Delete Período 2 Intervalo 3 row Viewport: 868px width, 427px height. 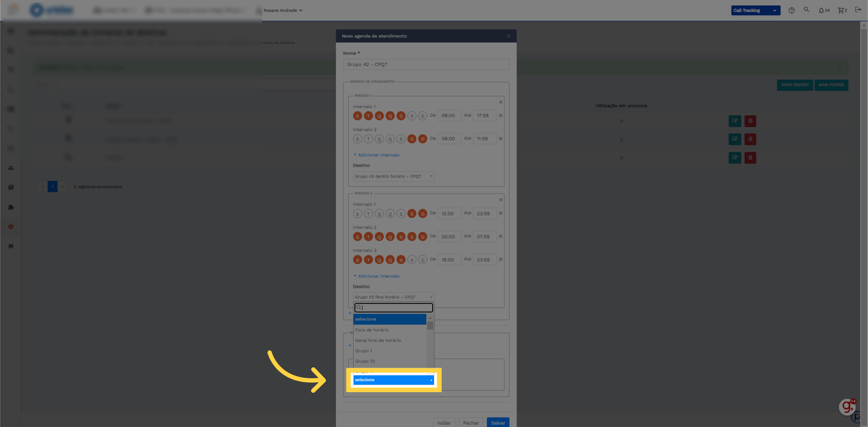click(500, 260)
